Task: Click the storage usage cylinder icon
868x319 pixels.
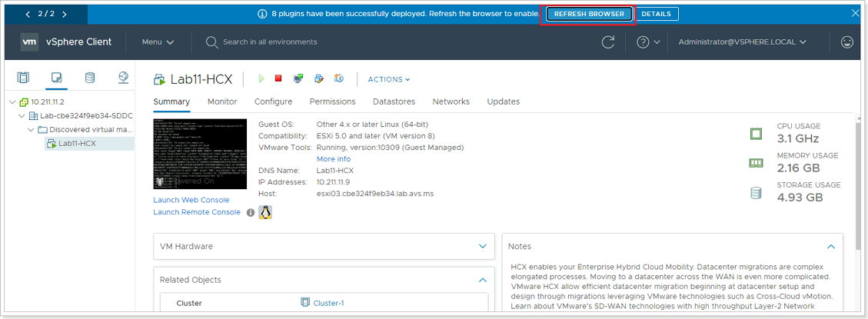Action: [x=756, y=193]
